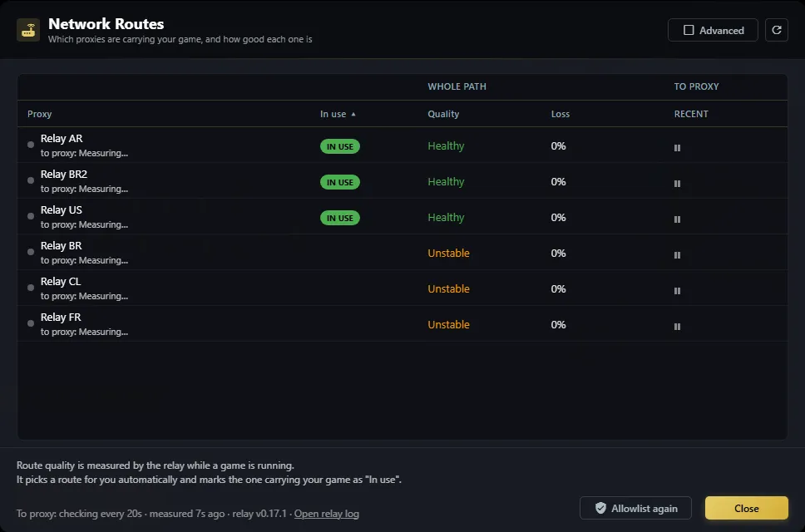Sort by the Proxy column header
The image size is (805, 532).
tap(40, 114)
